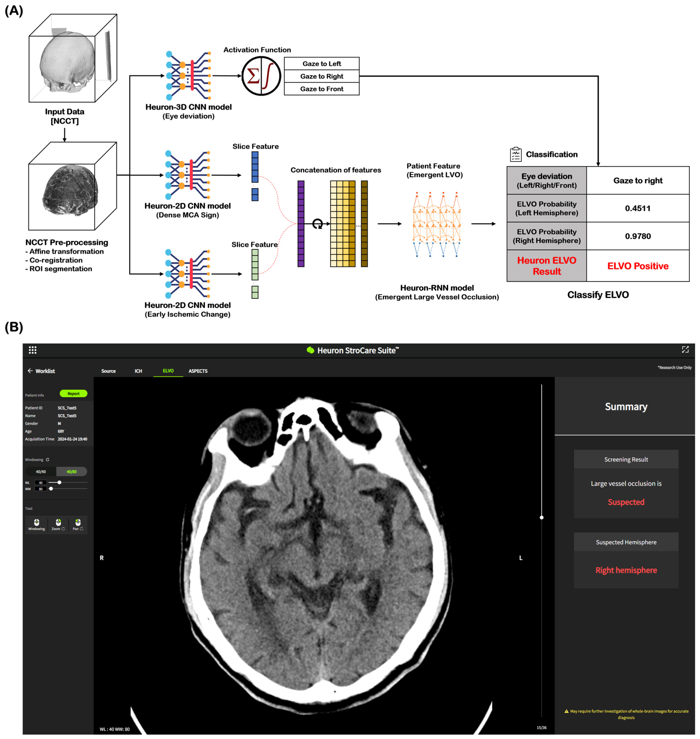Screen dimensions: 700x739
Task: Click the 'Gaze to Front' cell
Action: tap(322, 89)
